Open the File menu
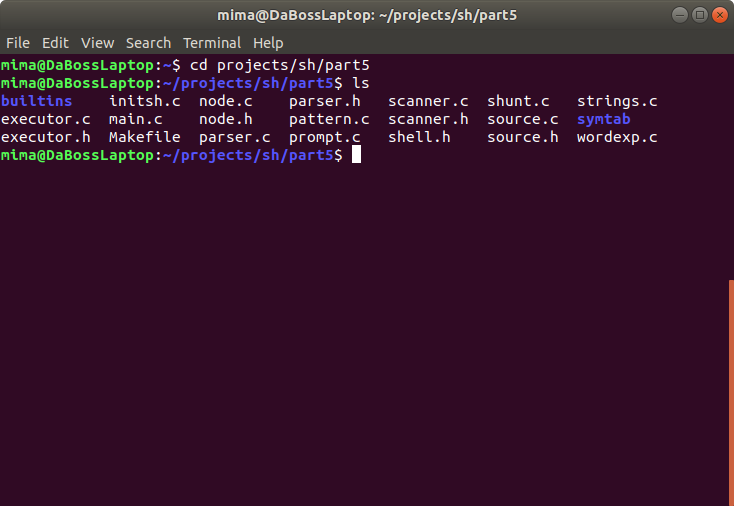734x506 pixels. (x=18, y=43)
